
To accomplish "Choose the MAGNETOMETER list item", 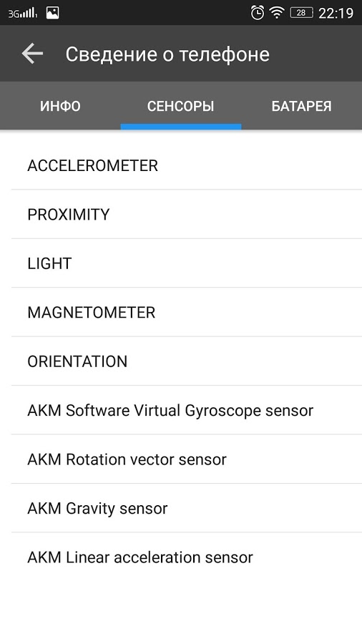I will point(181,312).
